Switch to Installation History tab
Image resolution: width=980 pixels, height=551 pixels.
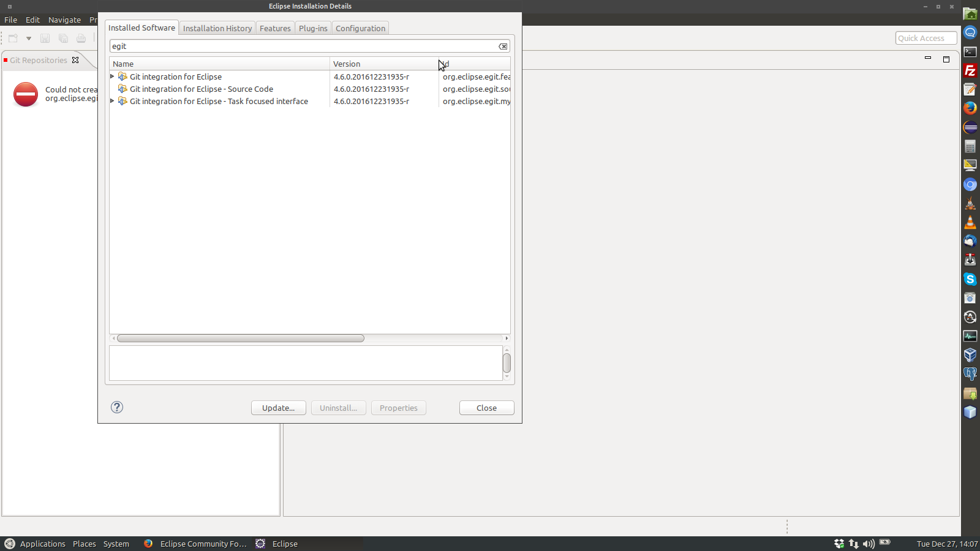[217, 28]
